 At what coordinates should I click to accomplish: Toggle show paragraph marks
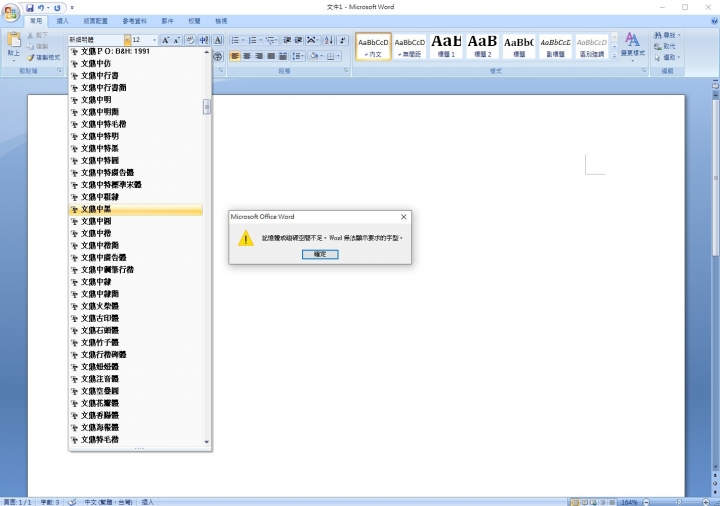343,40
